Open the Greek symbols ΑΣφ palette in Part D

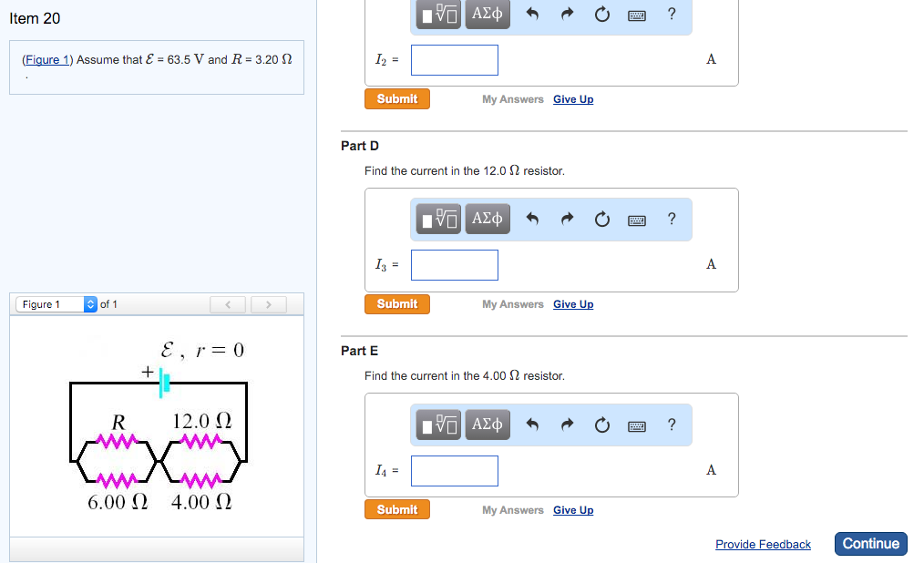[x=487, y=219]
